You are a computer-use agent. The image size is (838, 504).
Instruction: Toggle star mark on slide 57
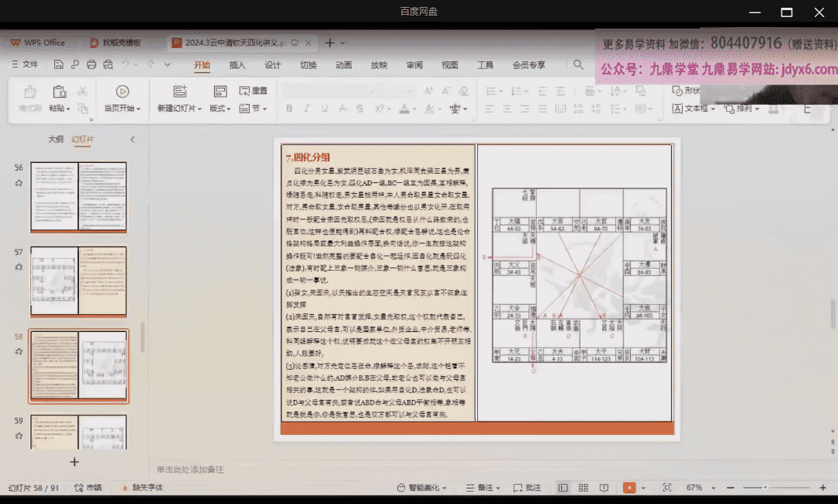(19, 267)
